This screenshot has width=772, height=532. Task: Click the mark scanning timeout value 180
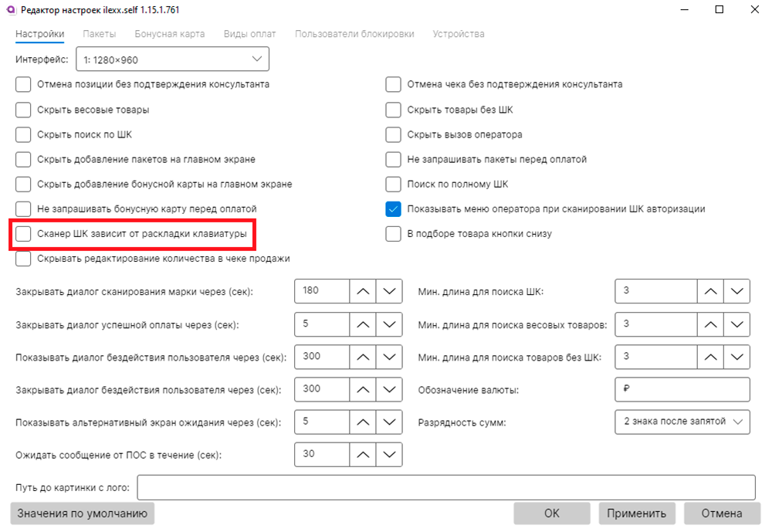(322, 291)
